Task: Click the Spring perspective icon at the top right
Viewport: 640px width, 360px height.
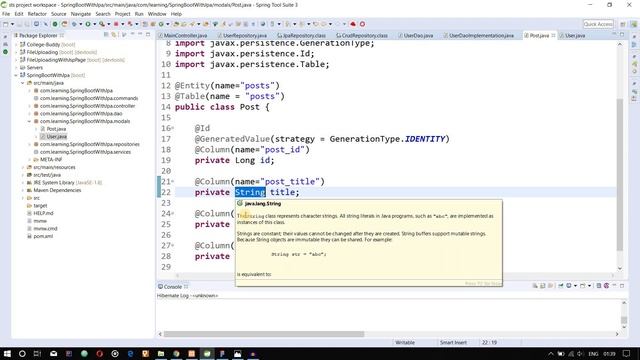Action: (633, 24)
